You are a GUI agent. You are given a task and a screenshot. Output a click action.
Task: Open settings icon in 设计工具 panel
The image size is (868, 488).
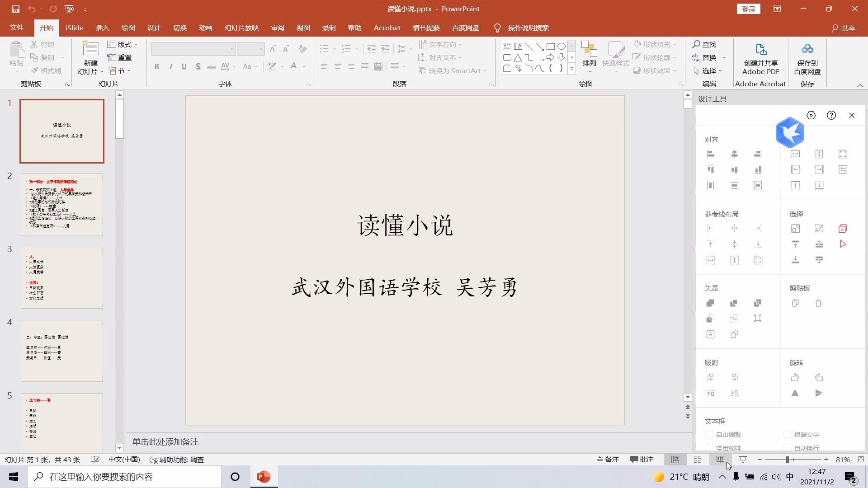point(811,115)
